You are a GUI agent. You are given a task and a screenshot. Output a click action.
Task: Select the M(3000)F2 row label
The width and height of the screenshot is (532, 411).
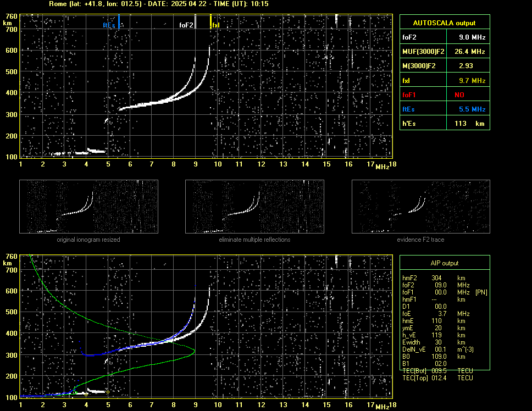pos(419,66)
